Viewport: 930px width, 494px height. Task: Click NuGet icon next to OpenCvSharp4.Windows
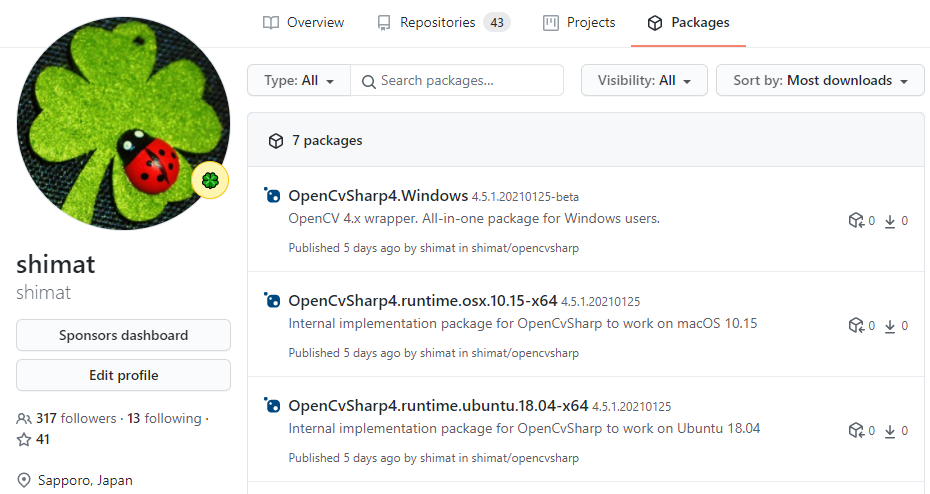coord(272,195)
